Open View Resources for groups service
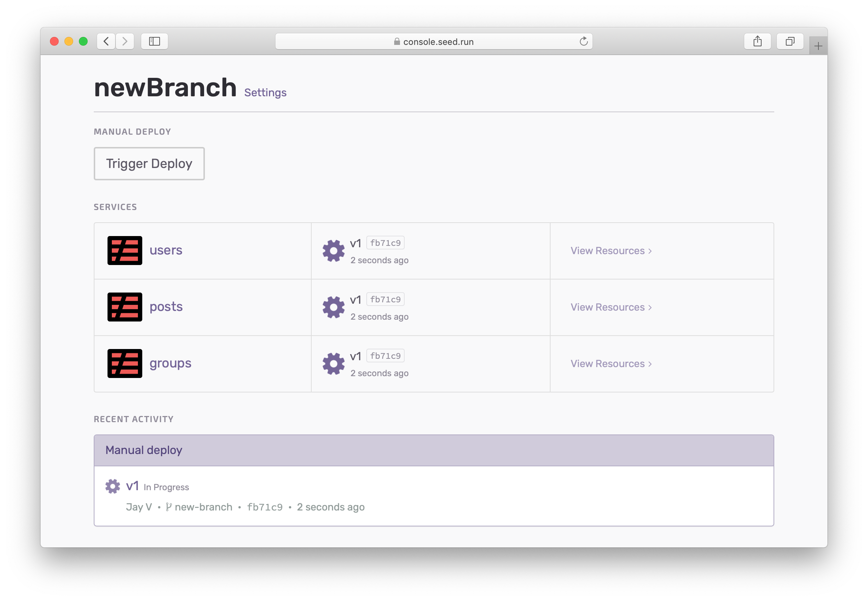This screenshot has height=601, width=868. (611, 364)
